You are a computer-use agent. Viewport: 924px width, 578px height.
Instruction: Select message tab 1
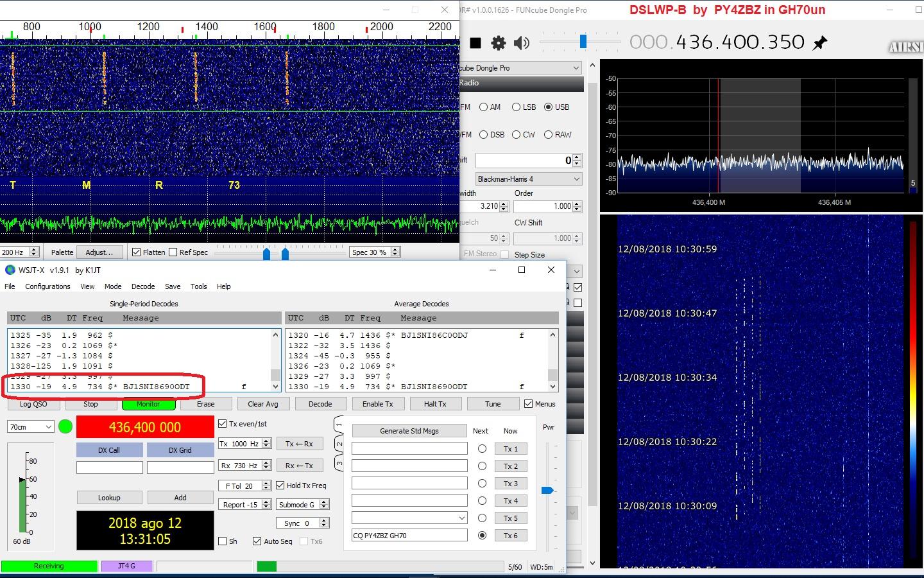point(339,425)
